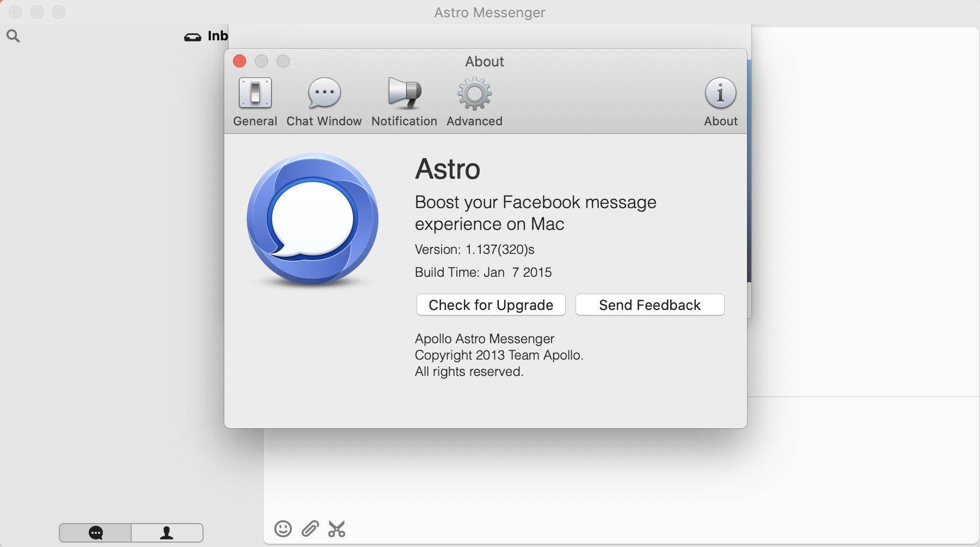The image size is (980, 547).
Task: Click the search magnifier in main window
Action: coord(13,36)
